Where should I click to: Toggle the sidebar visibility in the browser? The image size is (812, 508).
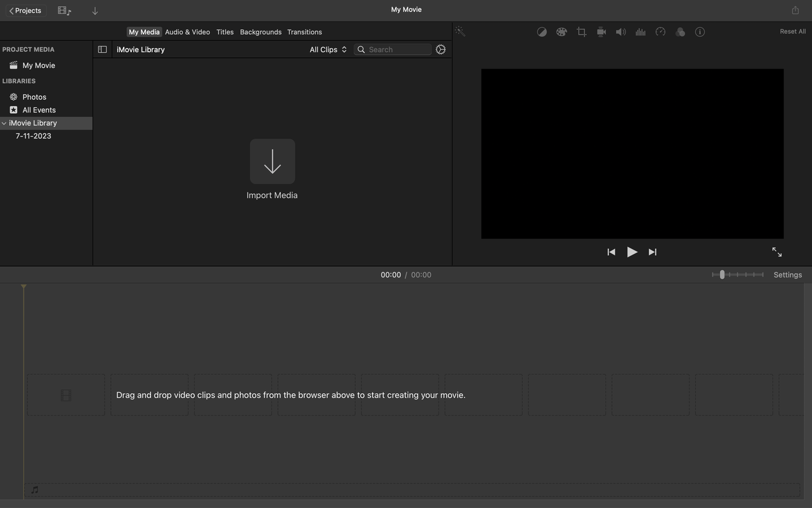click(102, 49)
